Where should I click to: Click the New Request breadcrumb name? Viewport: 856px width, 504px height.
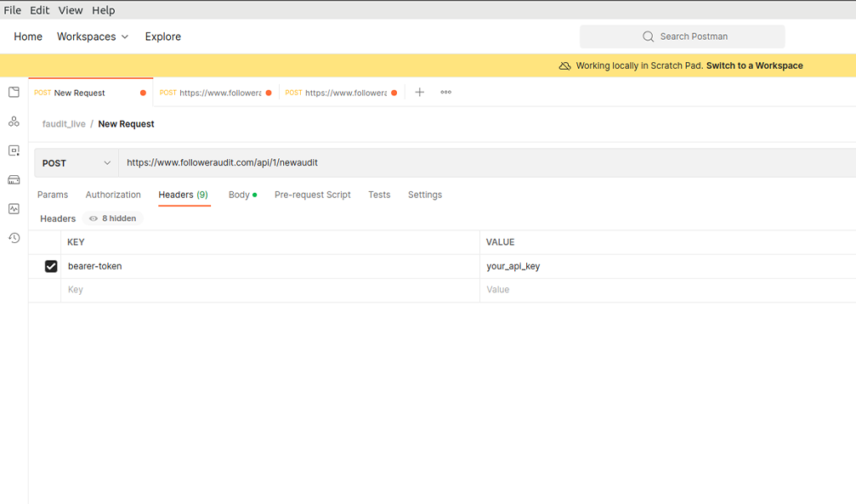[126, 124]
